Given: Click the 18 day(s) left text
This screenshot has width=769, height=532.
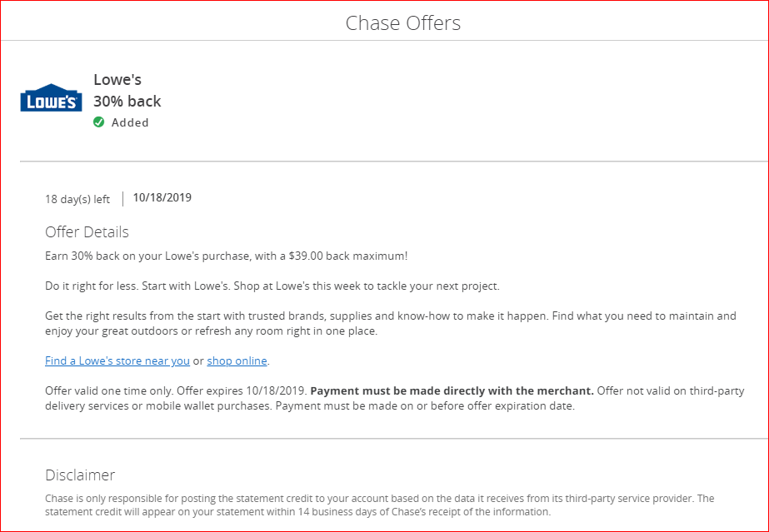Looking at the screenshot, I should click(x=77, y=199).
